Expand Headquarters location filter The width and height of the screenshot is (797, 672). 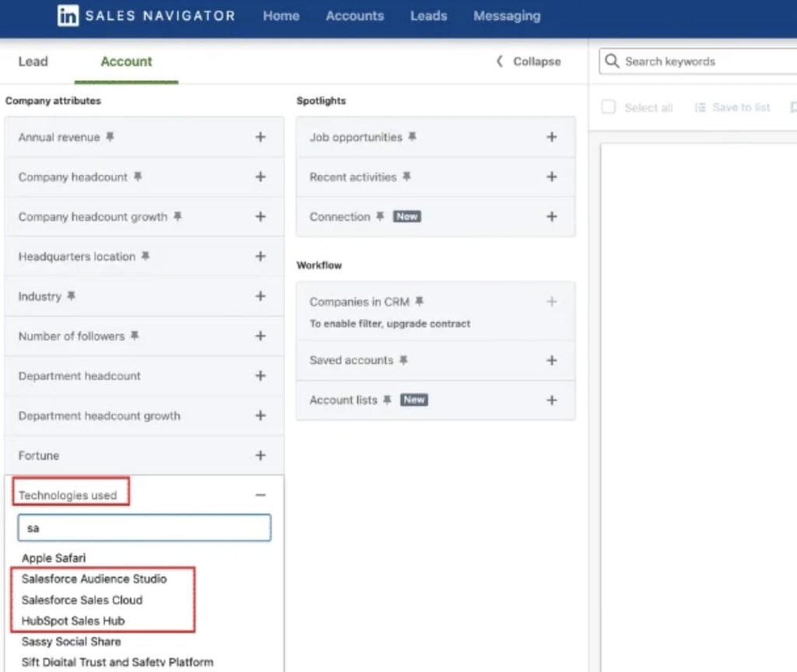[260, 256]
